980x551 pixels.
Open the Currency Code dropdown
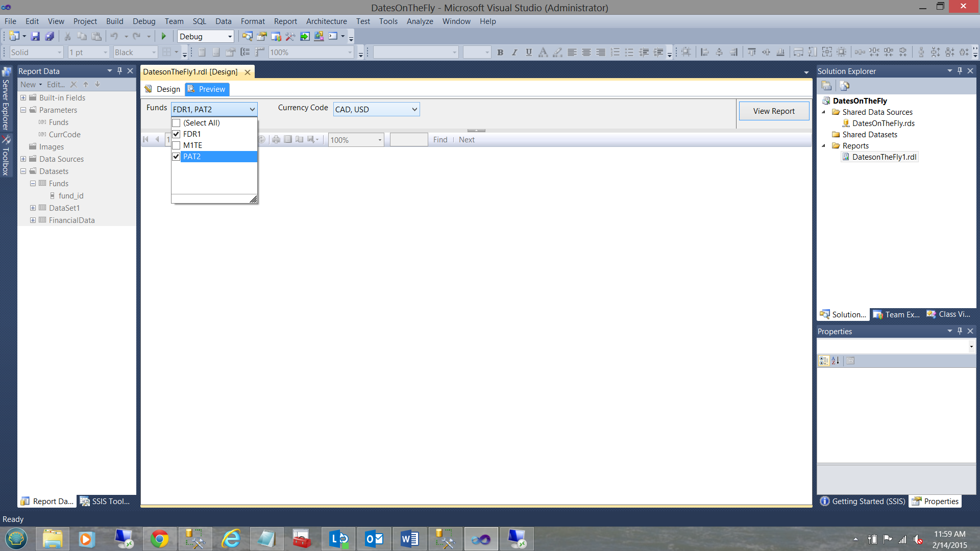[414, 109]
